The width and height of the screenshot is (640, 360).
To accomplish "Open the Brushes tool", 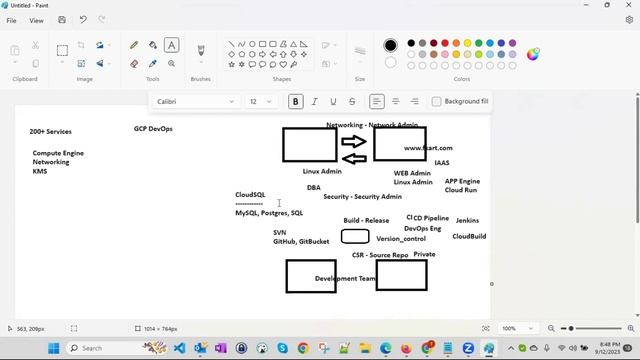I will point(201,50).
